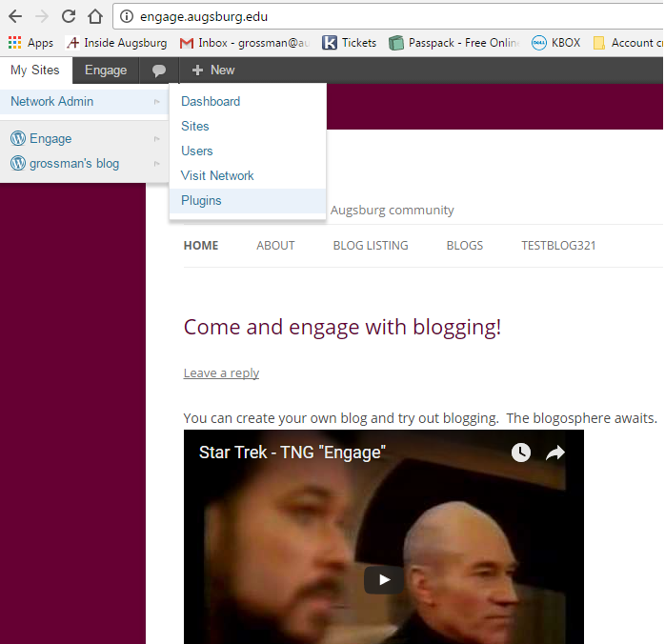Expand grossman's blog submenu arrow
665x644 pixels.
click(157, 164)
